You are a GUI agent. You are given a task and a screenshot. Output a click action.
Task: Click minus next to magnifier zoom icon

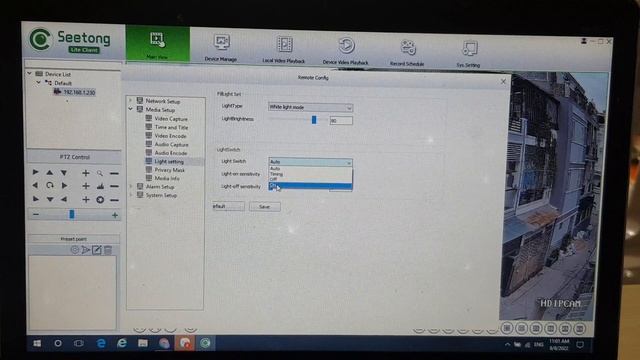(114, 173)
